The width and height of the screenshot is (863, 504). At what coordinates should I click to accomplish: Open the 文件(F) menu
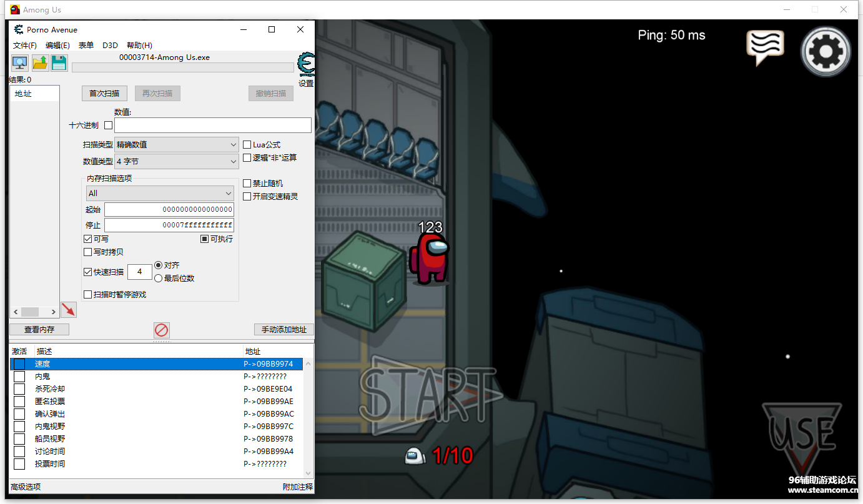pos(25,46)
